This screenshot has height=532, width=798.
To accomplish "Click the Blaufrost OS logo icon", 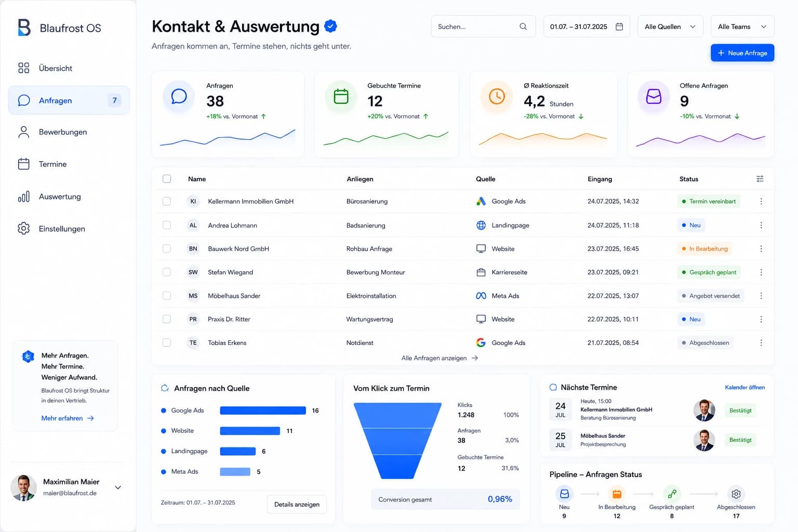I will click(x=24, y=28).
